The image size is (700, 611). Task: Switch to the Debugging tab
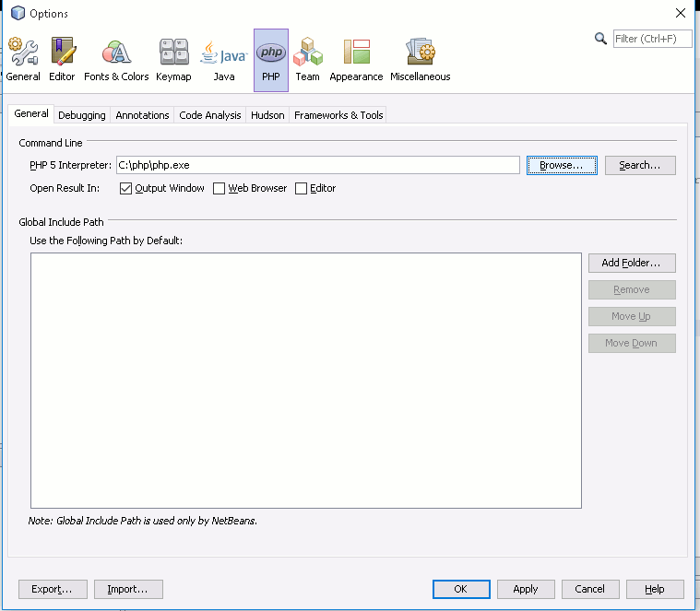pos(82,115)
